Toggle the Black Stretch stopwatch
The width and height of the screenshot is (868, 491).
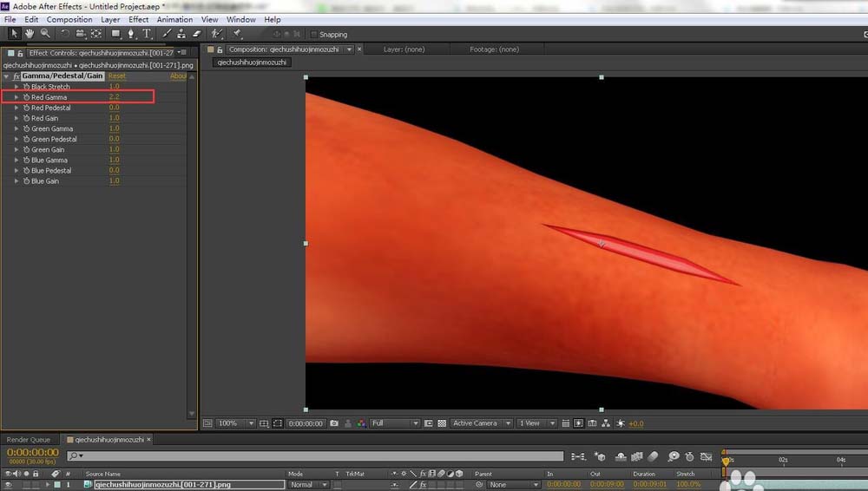[26, 87]
